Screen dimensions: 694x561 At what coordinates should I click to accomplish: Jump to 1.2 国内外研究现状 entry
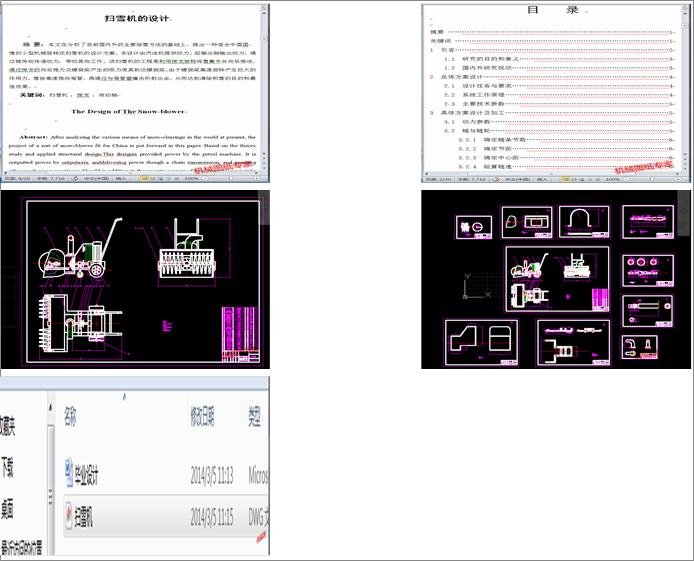pos(559,68)
